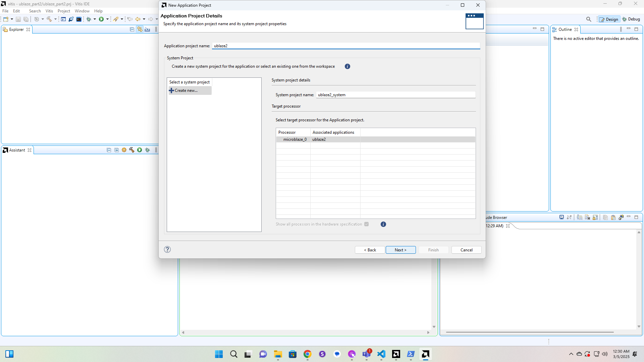Switch to the Debug perspective
This screenshot has width=644, height=362.
coord(631,19)
